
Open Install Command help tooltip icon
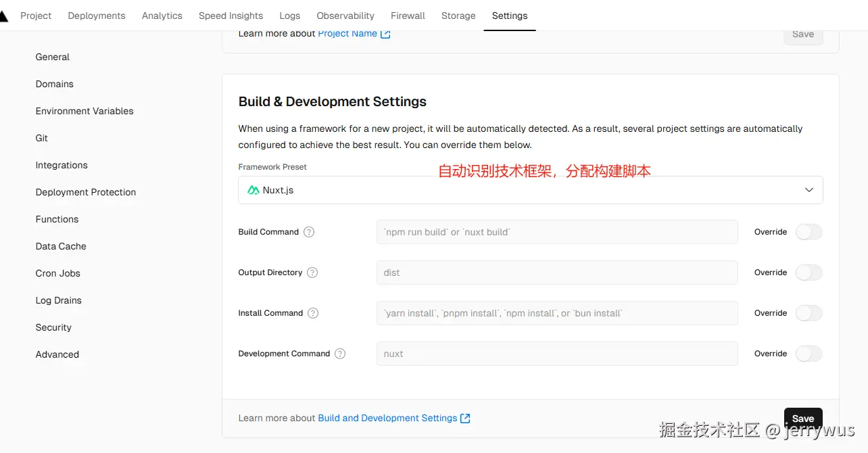click(x=313, y=313)
